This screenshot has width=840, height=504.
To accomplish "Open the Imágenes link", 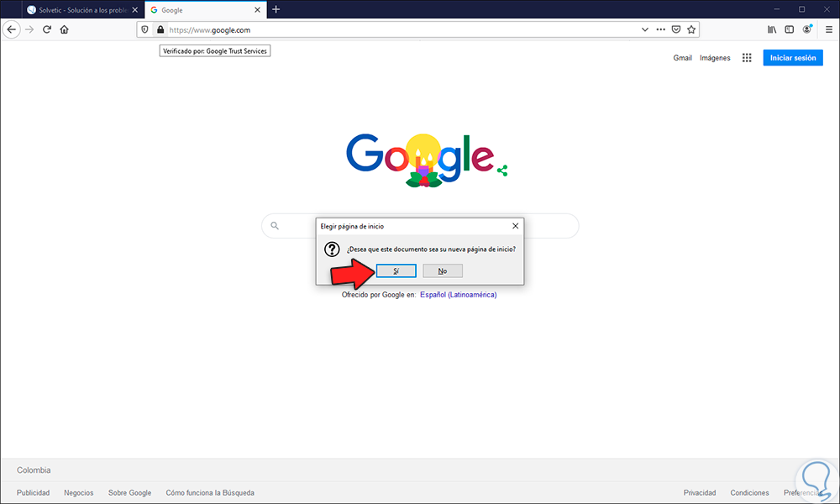I will coord(715,58).
